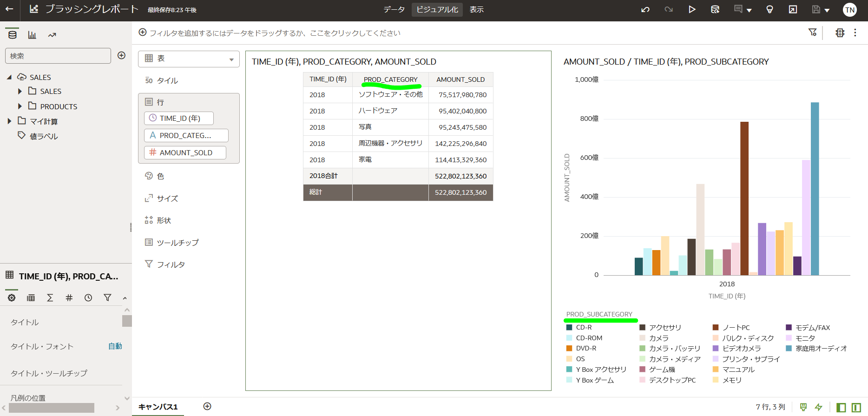Screen dimensions: 868x416
Task: Open the data panel database icon
Action: pyautogui.click(x=13, y=35)
